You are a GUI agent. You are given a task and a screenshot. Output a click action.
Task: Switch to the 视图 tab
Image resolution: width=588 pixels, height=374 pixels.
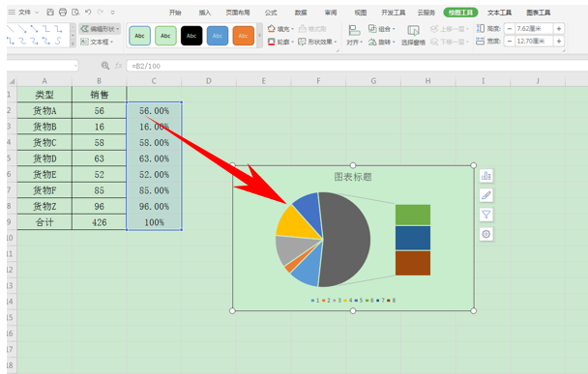pos(361,13)
